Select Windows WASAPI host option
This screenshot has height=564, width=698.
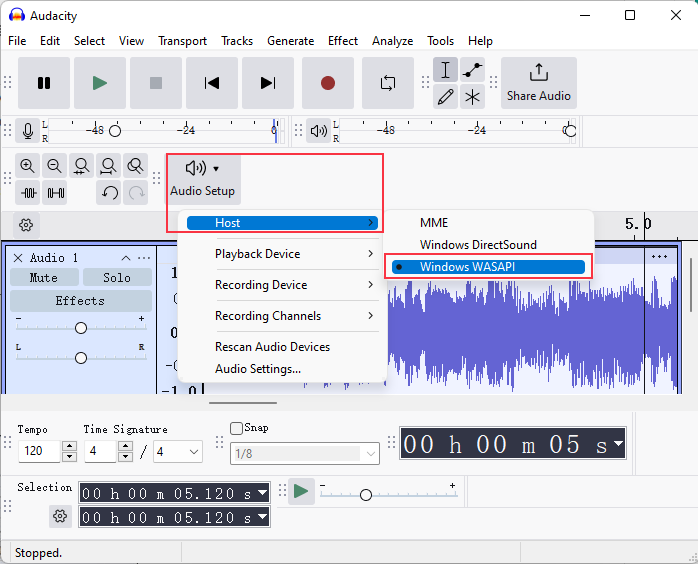click(488, 267)
